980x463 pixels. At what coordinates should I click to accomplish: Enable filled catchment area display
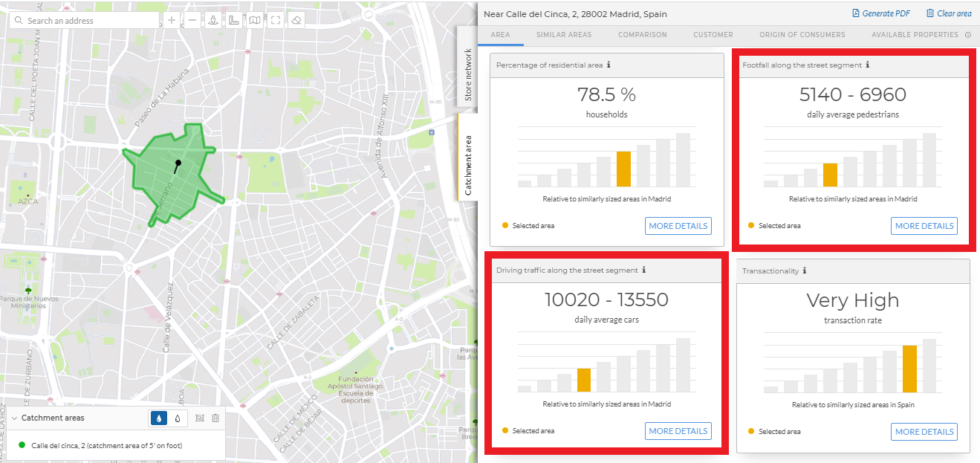tap(159, 418)
